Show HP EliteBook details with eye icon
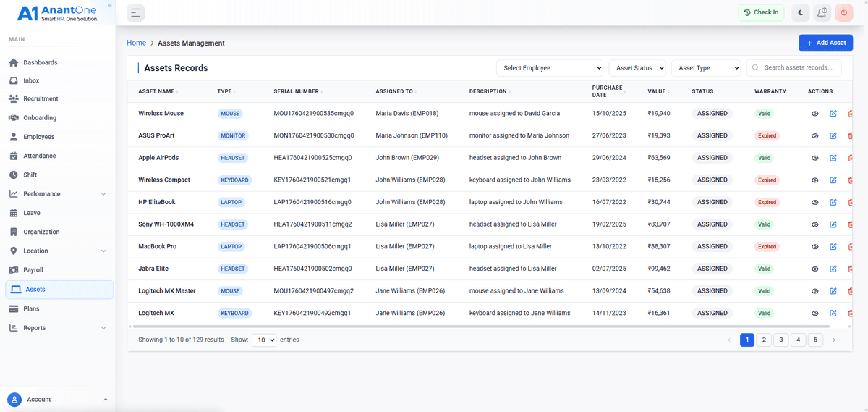This screenshot has width=868, height=412. [815, 203]
